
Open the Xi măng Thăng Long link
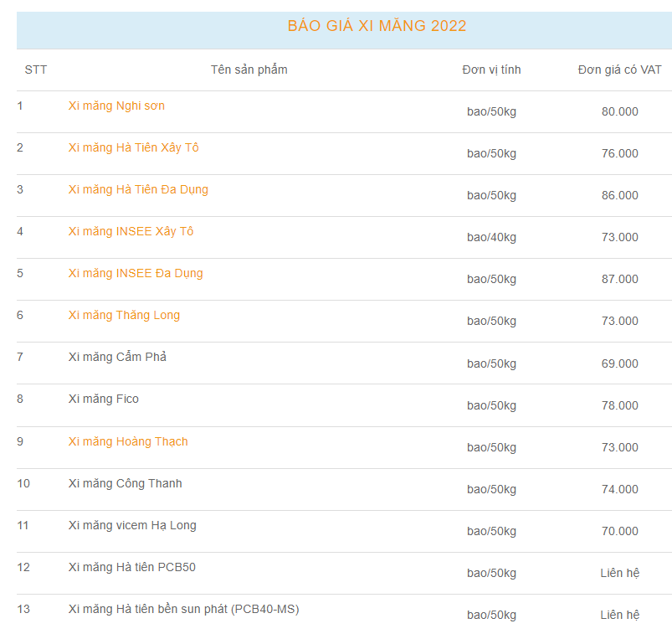[124, 315]
